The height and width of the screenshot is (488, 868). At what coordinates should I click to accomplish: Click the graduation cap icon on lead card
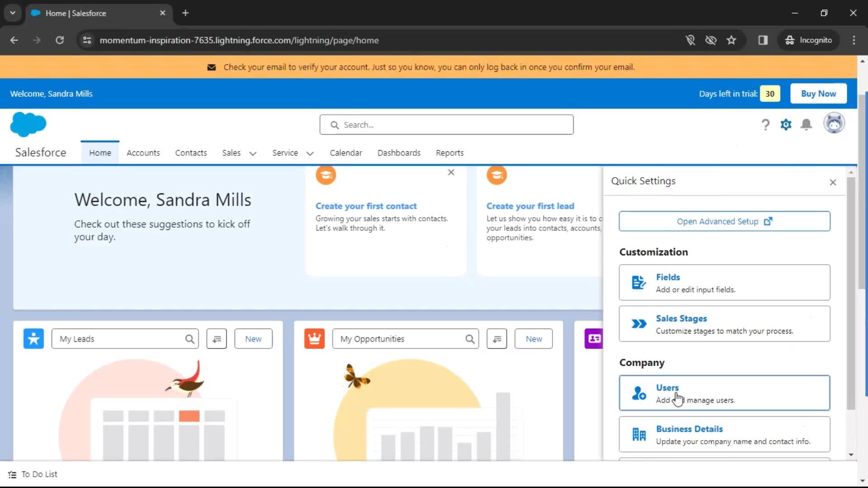point(496,175)
